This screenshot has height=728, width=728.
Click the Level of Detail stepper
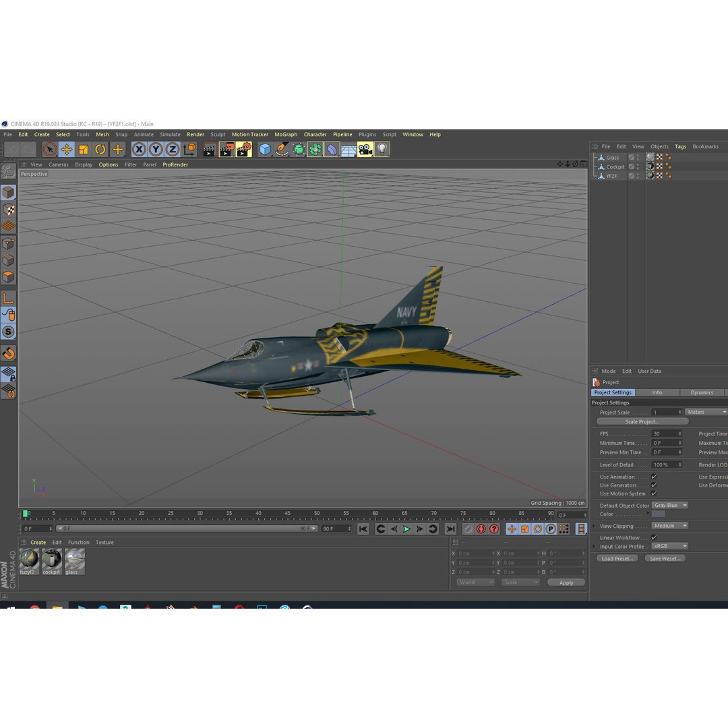[x=679, y=464]
